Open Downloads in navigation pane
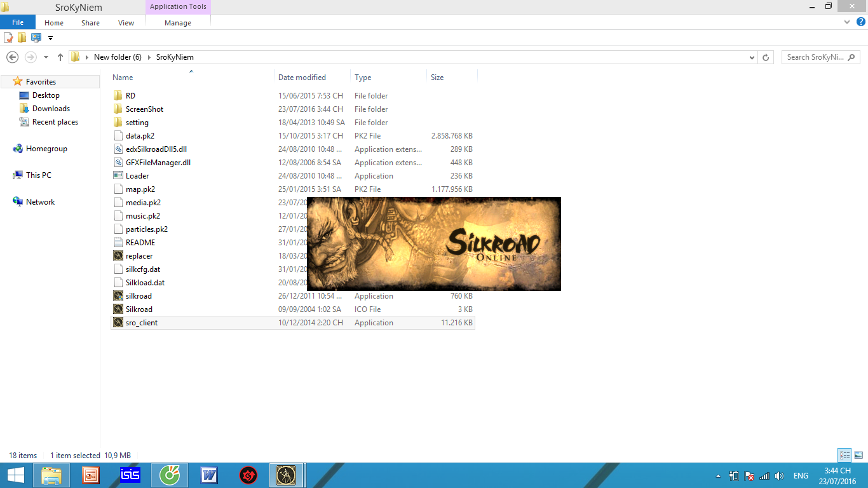The height and width of the screenshot is (488, 868). click(x=51, y=109)
